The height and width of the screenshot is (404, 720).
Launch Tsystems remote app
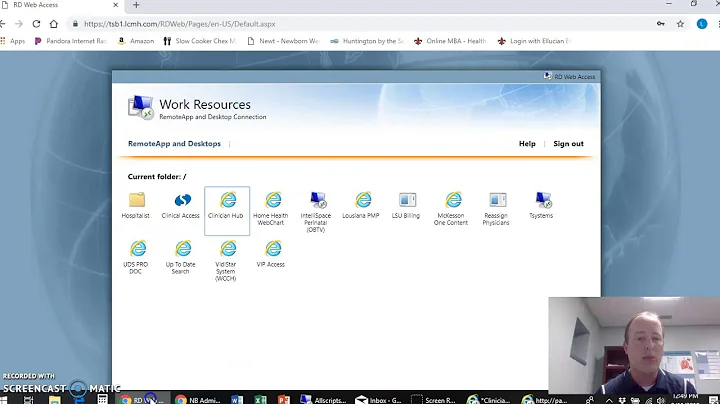tap(542, 206)
